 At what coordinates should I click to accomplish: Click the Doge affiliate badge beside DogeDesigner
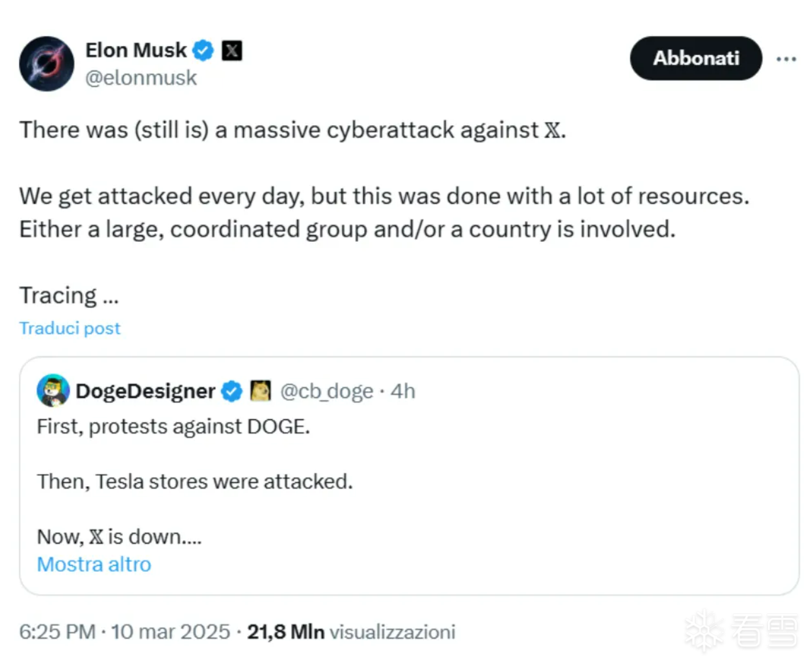click(261, 391)
